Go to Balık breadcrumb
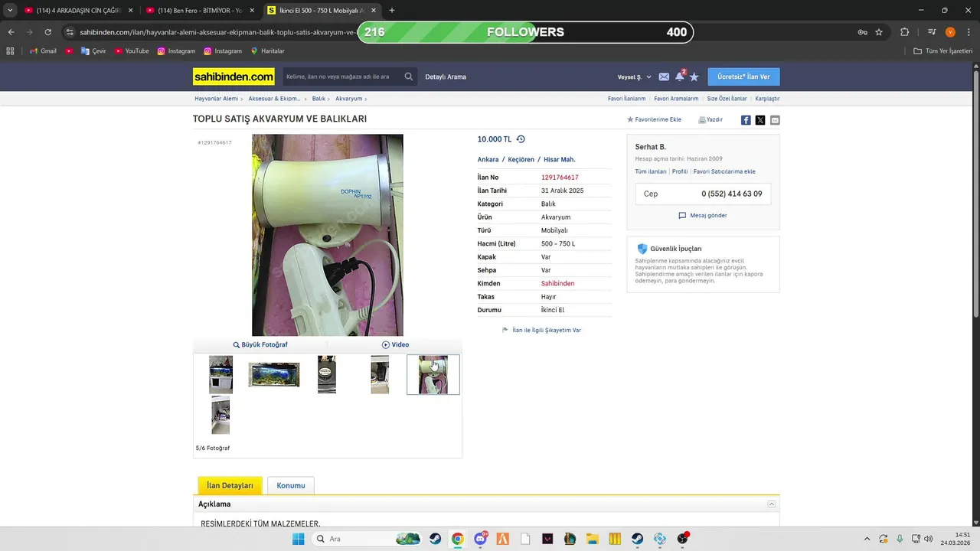Image resolution: width=980 pixels, height=551 pixels. click(x=318, y=99)
